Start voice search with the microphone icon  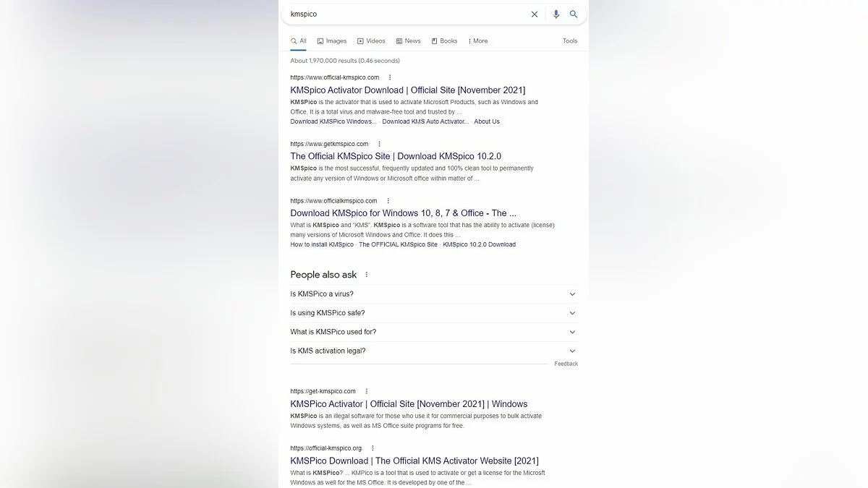[x=556, y=14]
